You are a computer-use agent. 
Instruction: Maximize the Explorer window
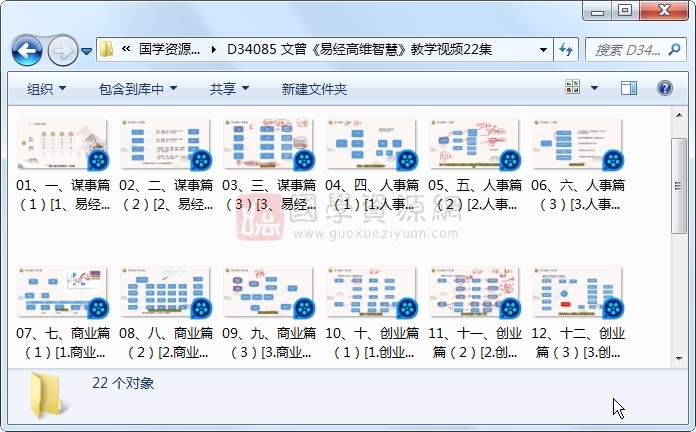point(625,11)
